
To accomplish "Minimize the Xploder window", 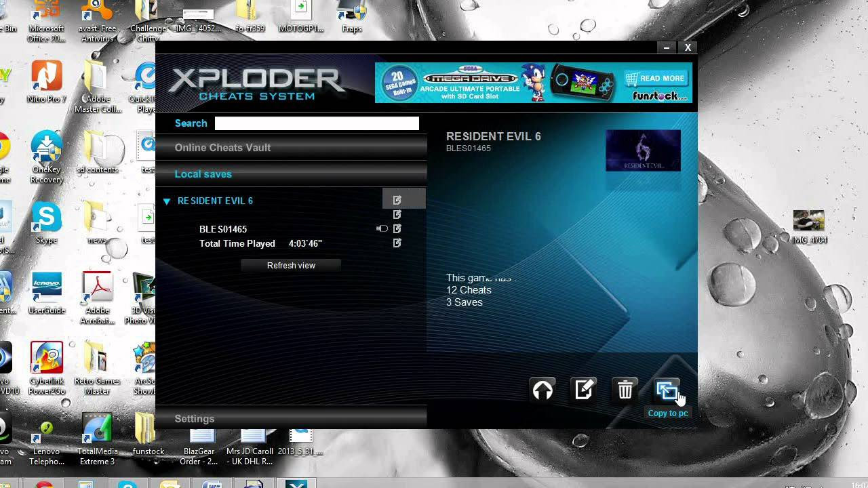I will 667,47.
